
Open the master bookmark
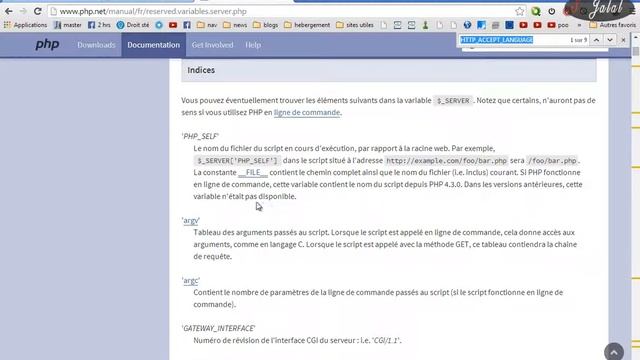68,25
